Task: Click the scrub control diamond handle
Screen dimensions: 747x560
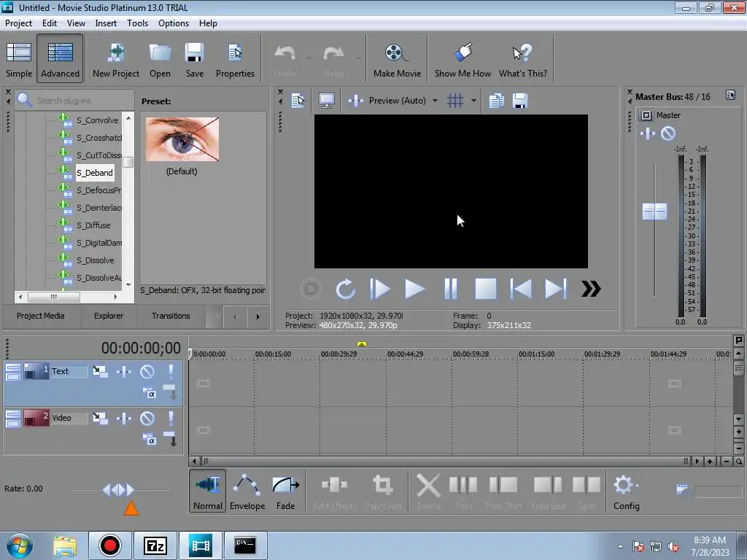Action: tap(119, 489)
